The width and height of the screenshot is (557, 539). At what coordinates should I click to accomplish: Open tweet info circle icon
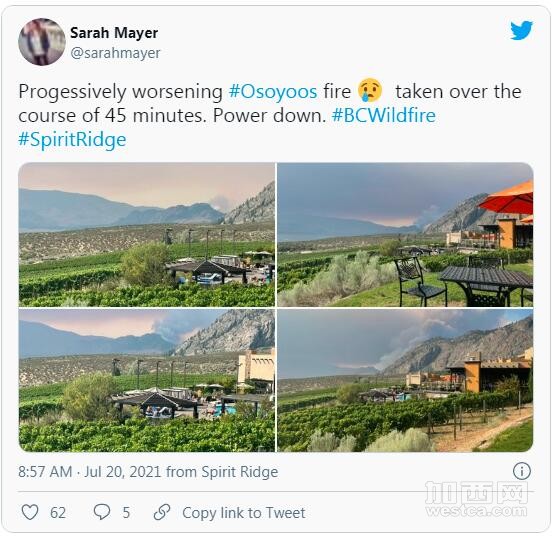[521, 471]
